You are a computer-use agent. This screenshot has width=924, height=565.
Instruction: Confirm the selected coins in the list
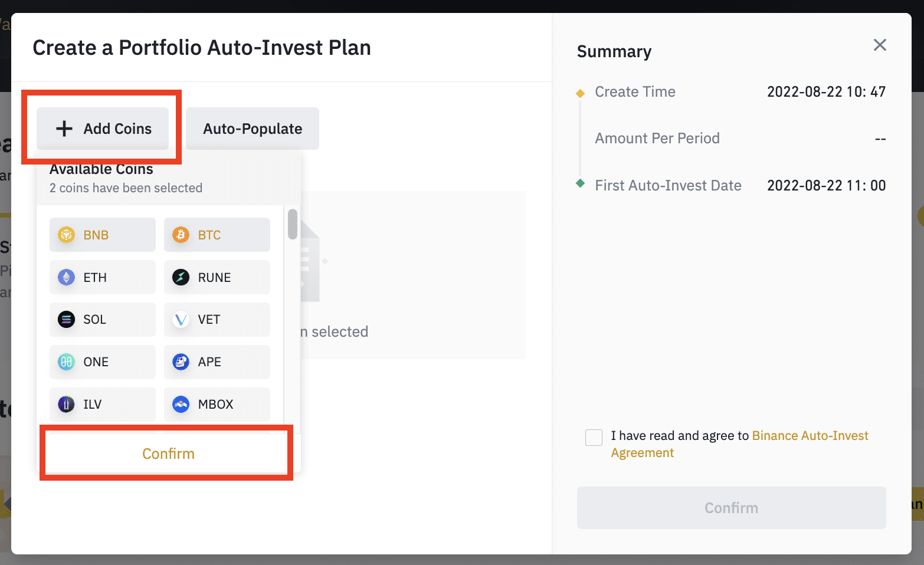coord(168,454)
